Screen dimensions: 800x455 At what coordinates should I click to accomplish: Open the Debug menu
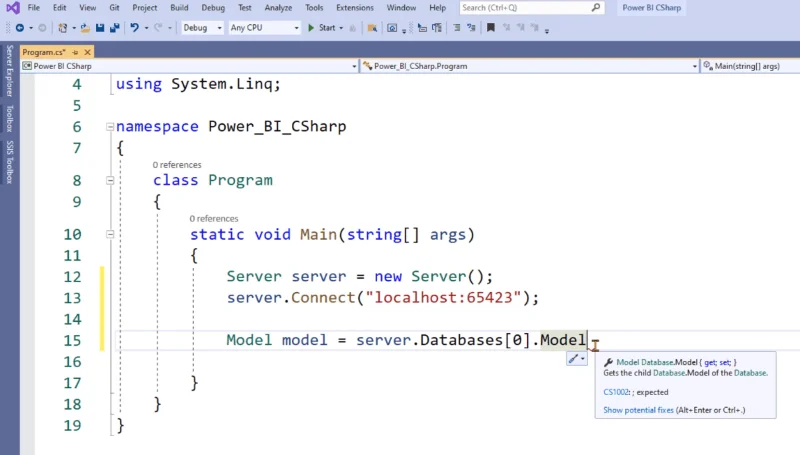(x=213, y=8)
